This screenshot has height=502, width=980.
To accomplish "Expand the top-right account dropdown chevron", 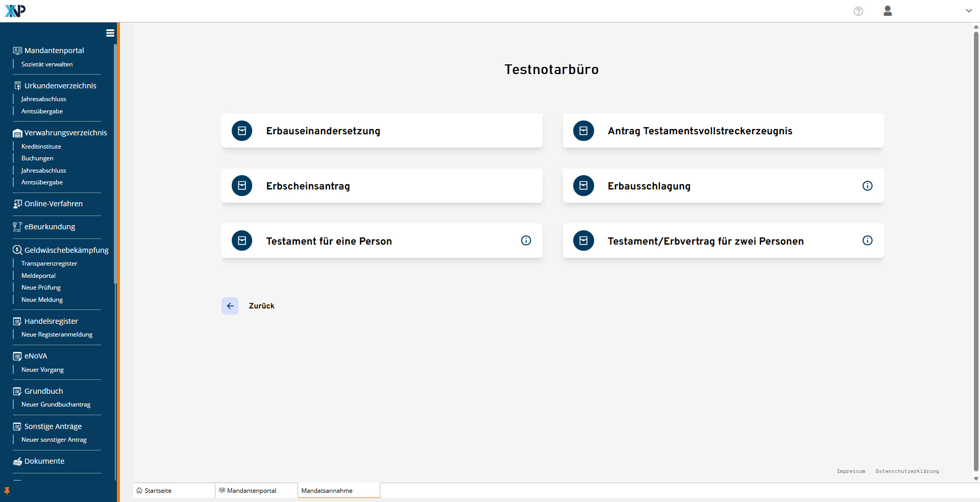I will 968,11.
